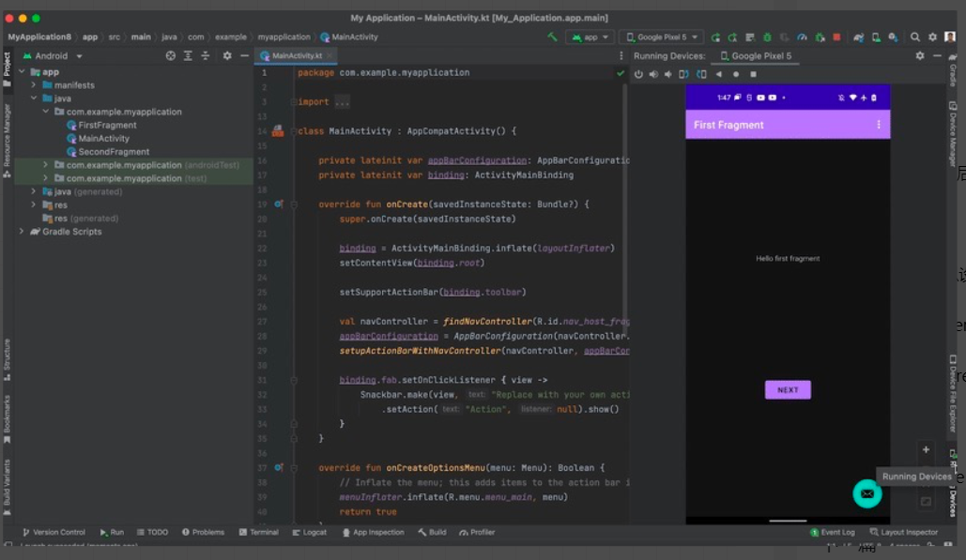Screen dimensions: 966x560
Task: Open the Run tool window
Action: (x=112, y=532)
